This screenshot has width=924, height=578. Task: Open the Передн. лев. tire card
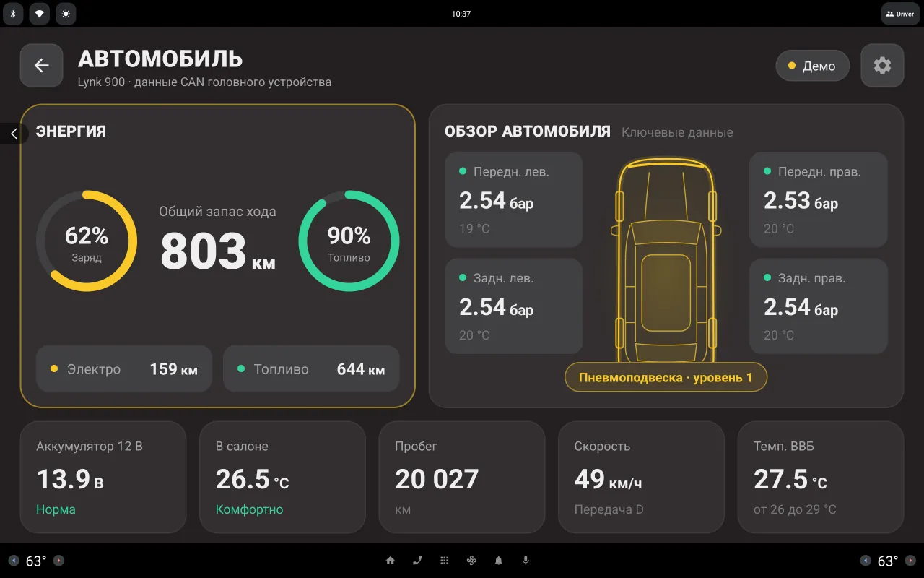513,199
